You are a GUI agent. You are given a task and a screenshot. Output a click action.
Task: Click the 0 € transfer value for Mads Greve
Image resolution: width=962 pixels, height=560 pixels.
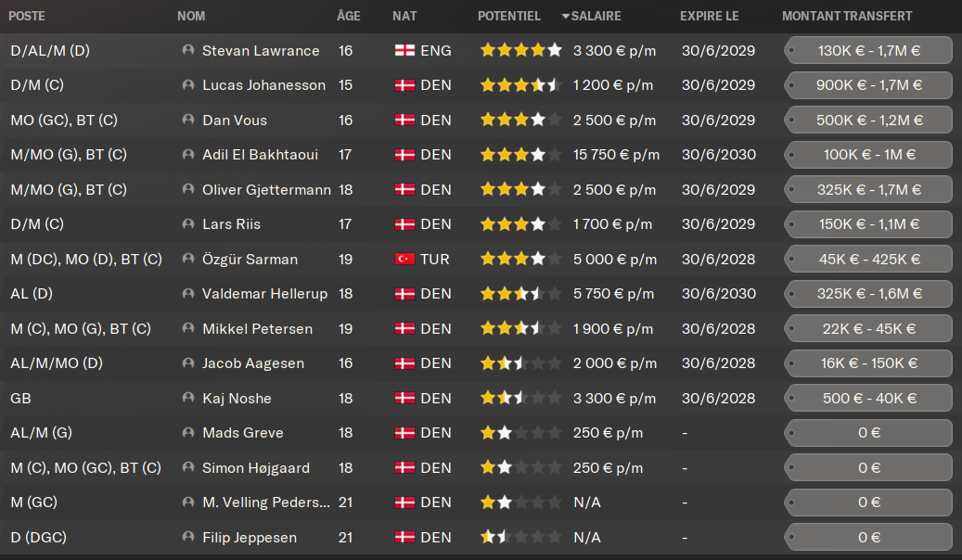pos(868,433)
